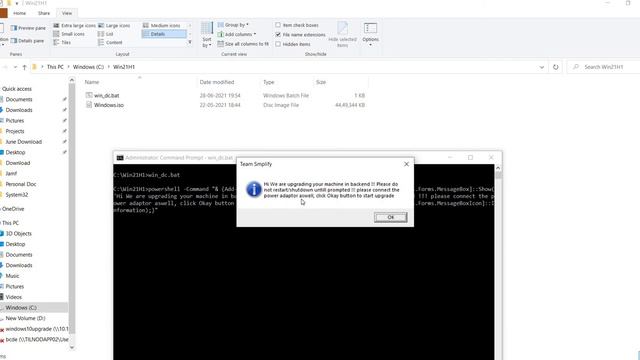The height and width of the screenshot is (360, 640).
Task: Click Size all columns to fit
Action: (x=243, y=44)
